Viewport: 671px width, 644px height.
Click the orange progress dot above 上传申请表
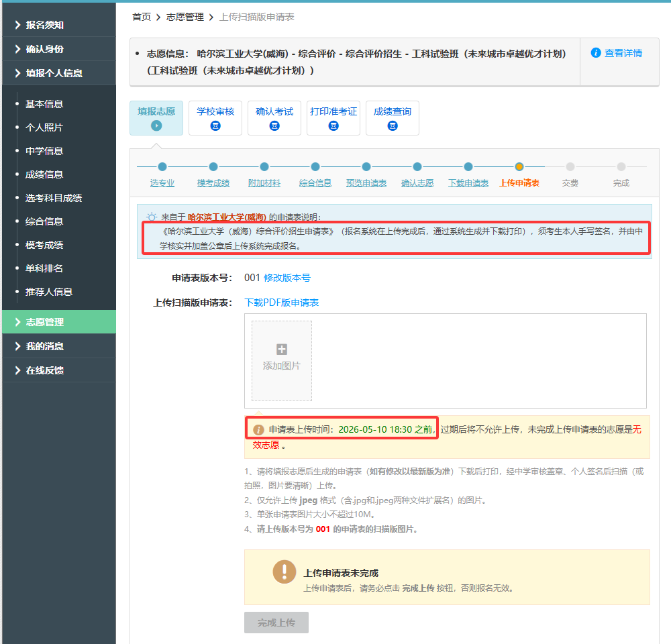(x=519, y=167)
